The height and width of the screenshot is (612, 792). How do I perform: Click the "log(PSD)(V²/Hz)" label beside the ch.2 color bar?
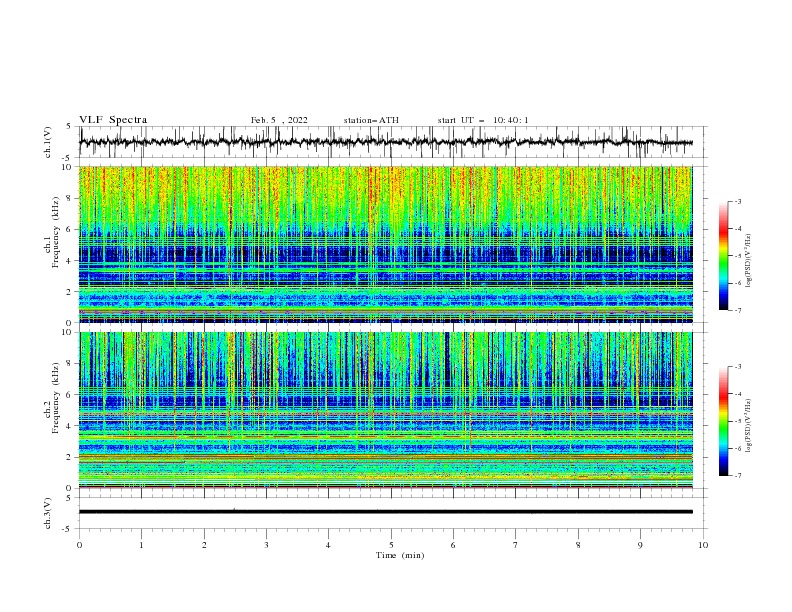coord(749,425)
